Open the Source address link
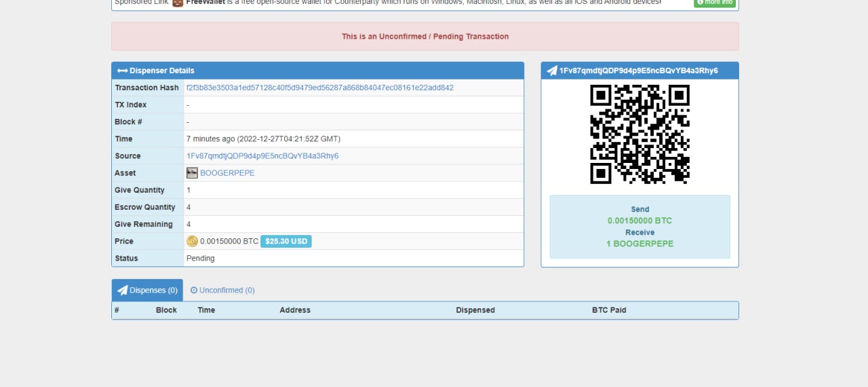This screenshot has width=868, height=387. coord(262,156)
